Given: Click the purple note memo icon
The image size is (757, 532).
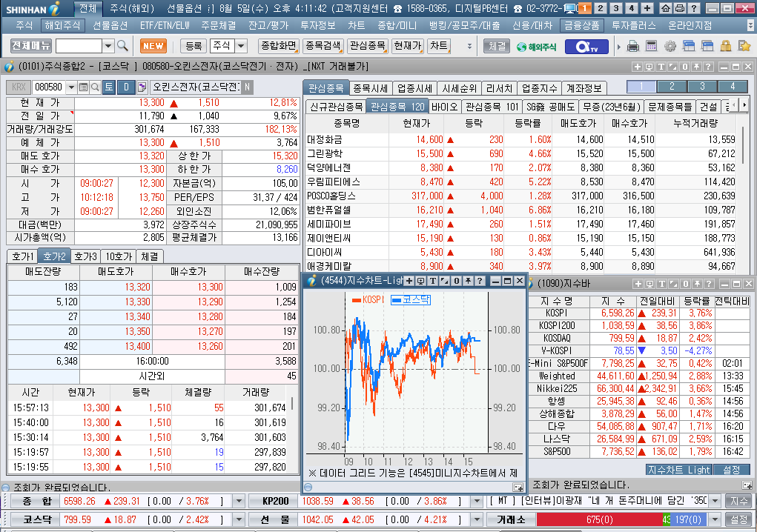Looking at the screenshot, I should point(142,87).
